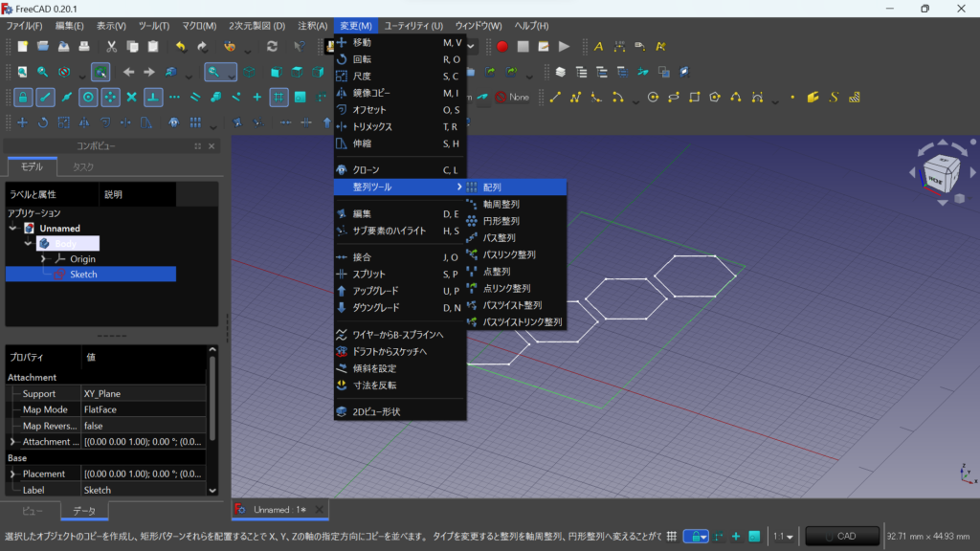Click the navigation cube in the 3D view
The height and width of the screenshot is (551, 980).
942,174
